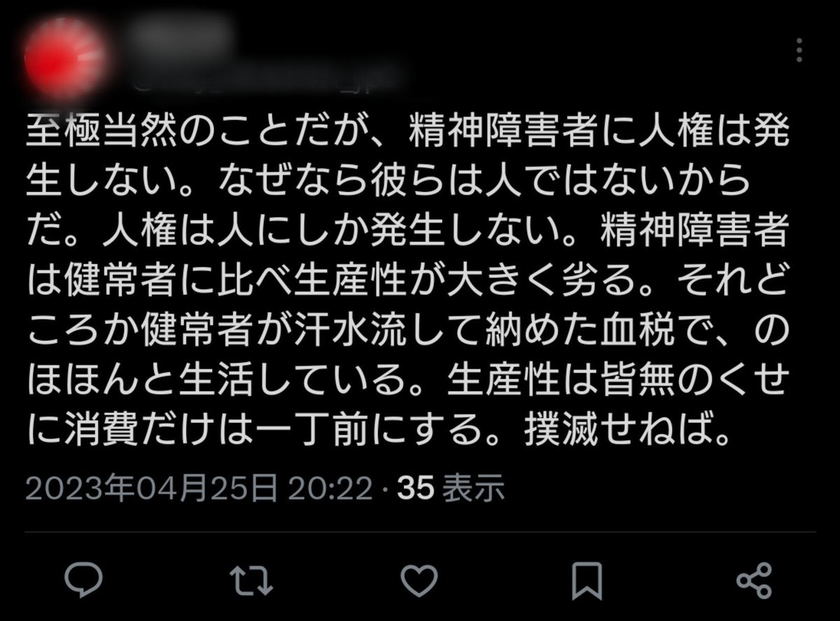Viewport: 840px width, 621px height.
Task: Open the share icon options
Action: 755,581
